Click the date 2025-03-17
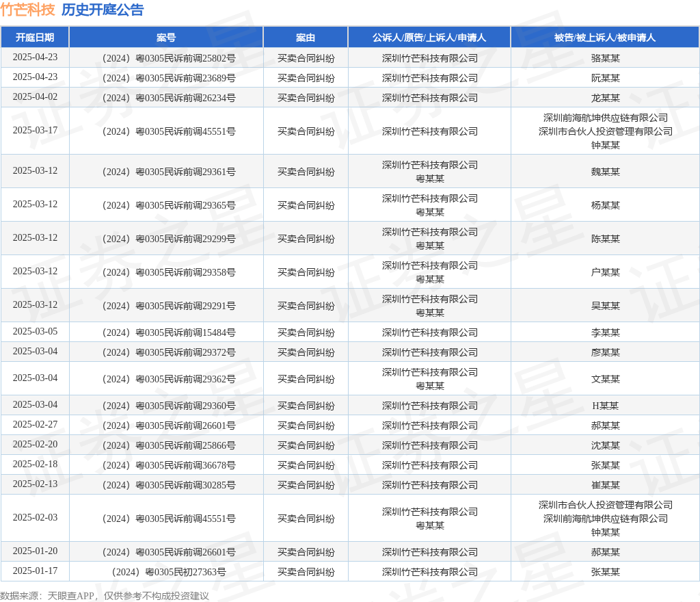 tap(36, 131)
